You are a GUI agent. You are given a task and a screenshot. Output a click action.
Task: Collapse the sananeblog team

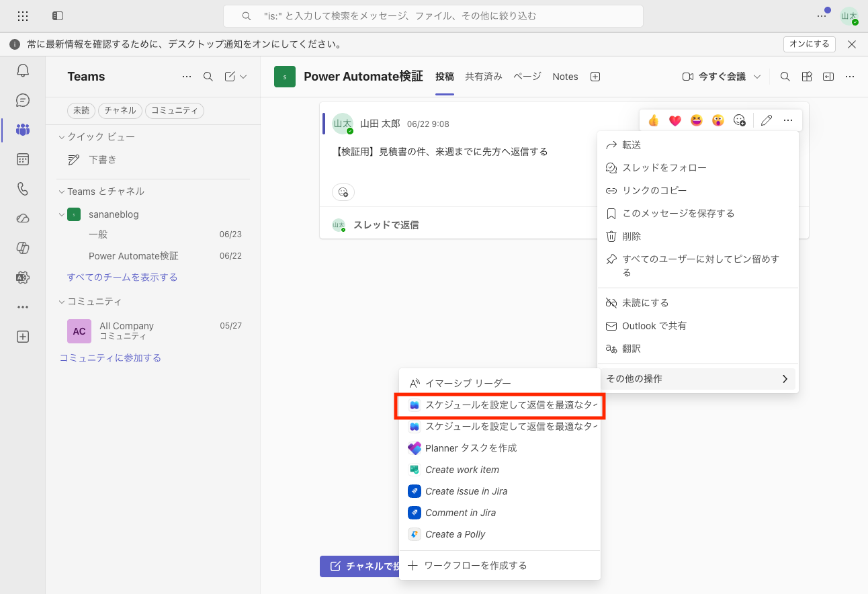click(x=62, y=214)
